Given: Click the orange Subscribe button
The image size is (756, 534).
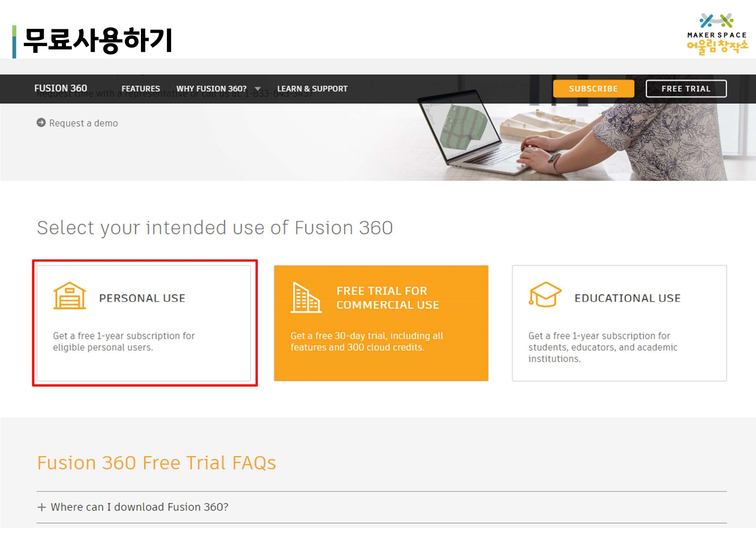Looking at the screenshot, I should 593,89.
